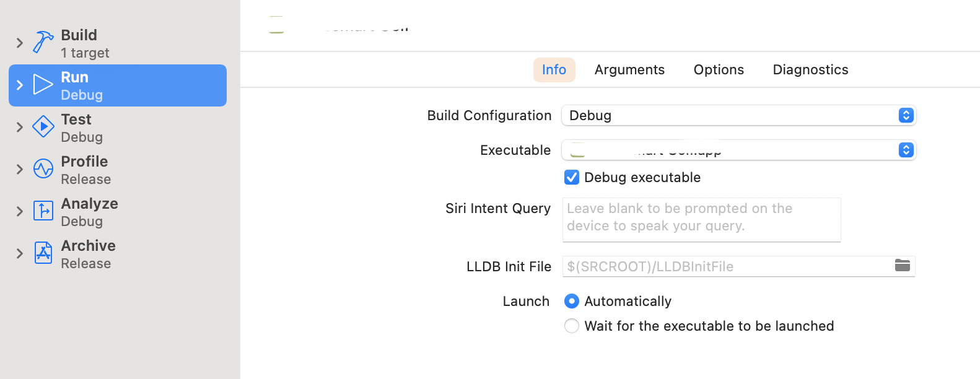The image size is (980, 379).
Task: Click the Siri Intent Query label
Action: pyautogui.click(x=498, y=209)
